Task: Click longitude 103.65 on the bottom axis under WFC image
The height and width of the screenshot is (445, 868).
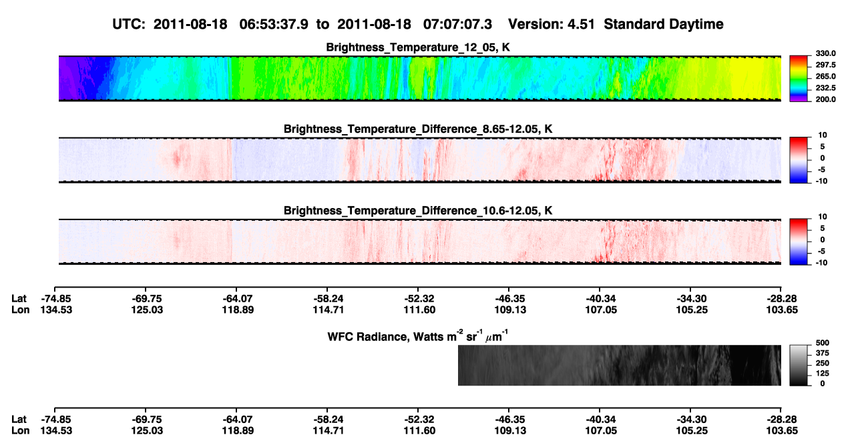Action: click(x=781, y=430)
